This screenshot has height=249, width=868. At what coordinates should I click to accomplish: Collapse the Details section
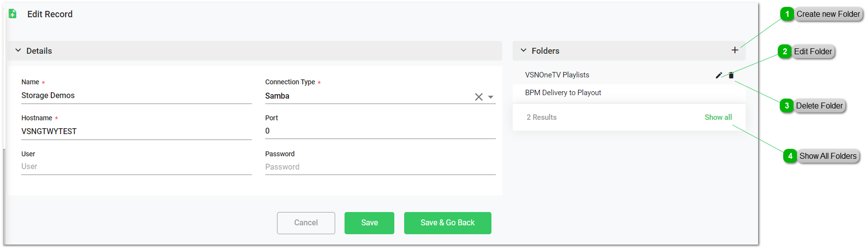coord(18,51)
